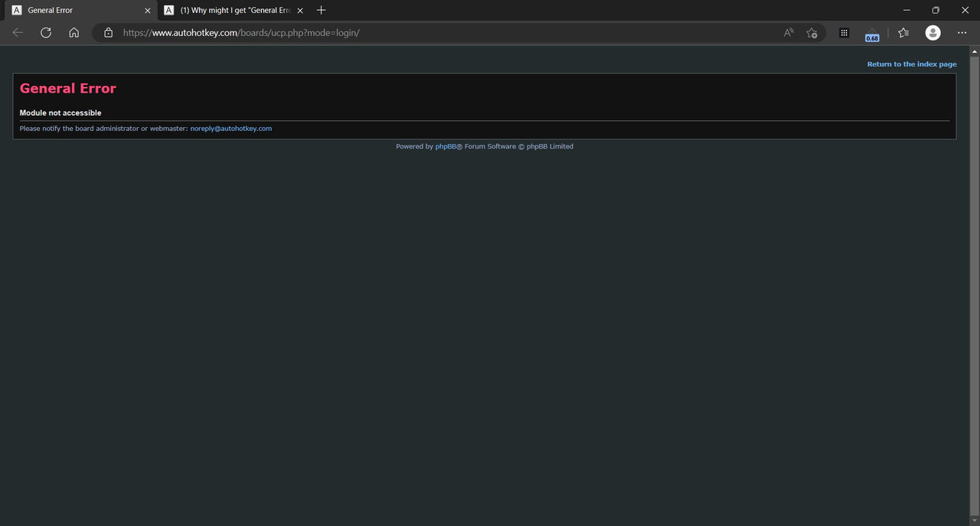Click the noreply@autohotkey.com email link

click(x=231, y=129)
